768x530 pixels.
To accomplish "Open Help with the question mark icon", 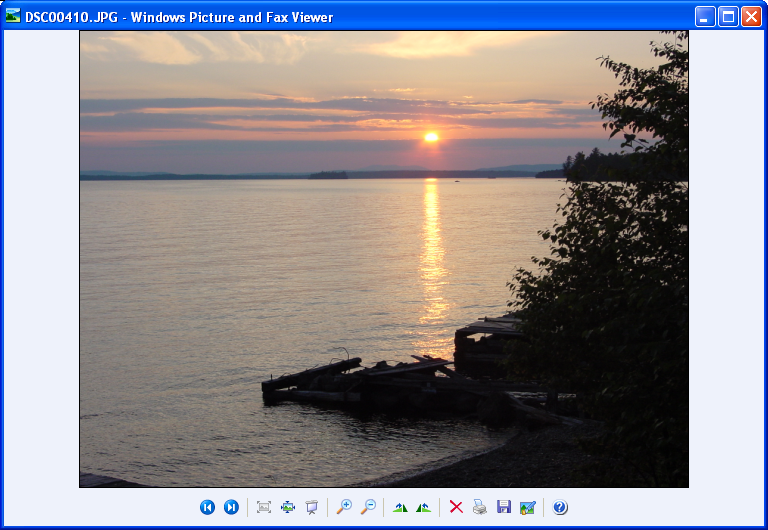I will tap(560, 507).
